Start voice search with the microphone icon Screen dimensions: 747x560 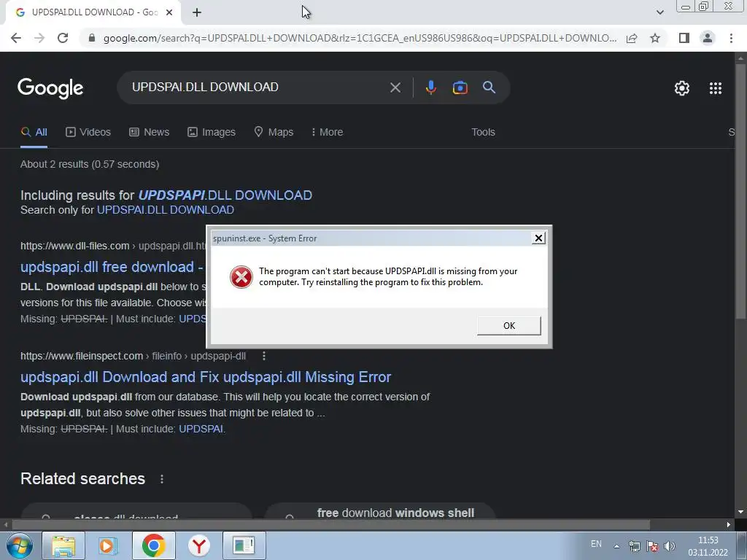click(x=430, y=87)
